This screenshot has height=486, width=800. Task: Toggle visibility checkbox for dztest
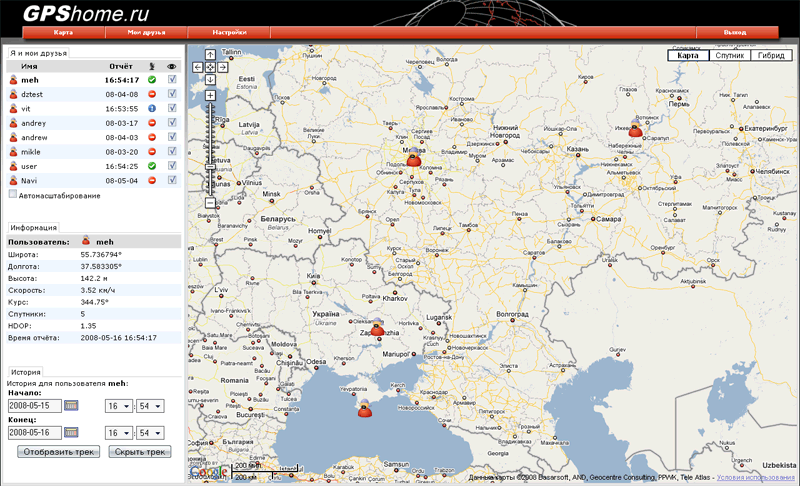pos(172,94)
